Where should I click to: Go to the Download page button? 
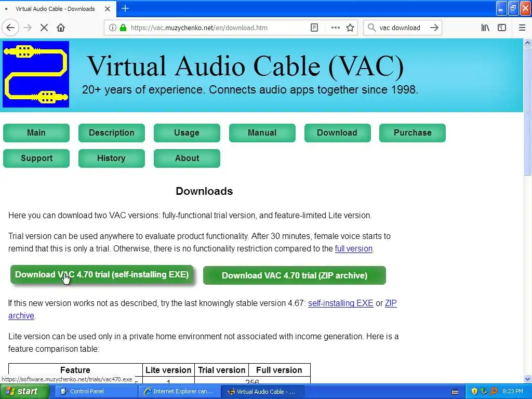click(x=338, y=132)
